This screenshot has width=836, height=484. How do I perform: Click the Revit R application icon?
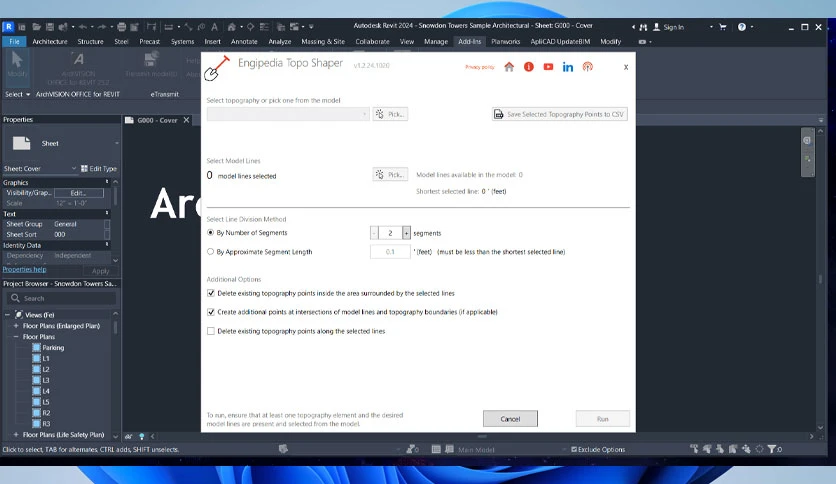(x=9, y=27)
